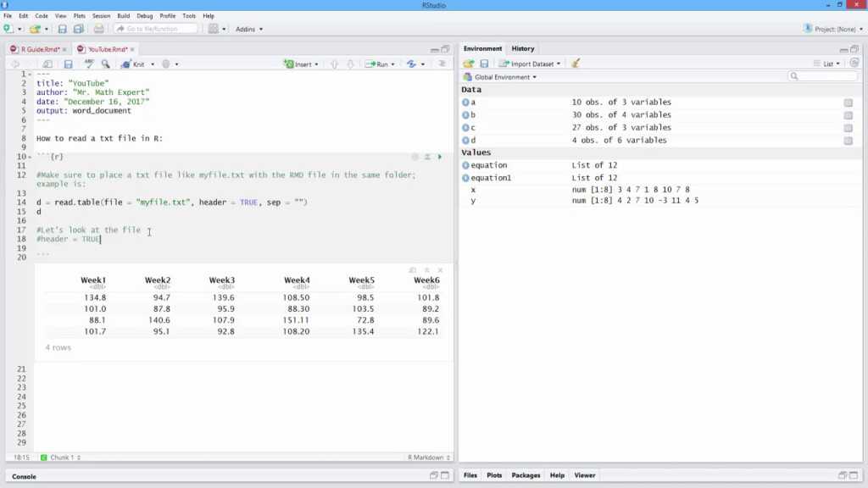Close the YouTube.Rmd tab

click(x=132, y=49)
